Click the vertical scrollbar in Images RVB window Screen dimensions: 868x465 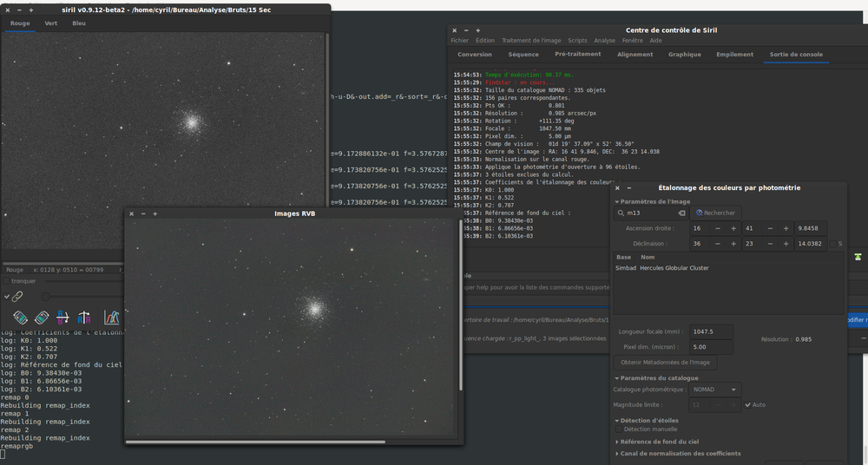pos(460,305)
